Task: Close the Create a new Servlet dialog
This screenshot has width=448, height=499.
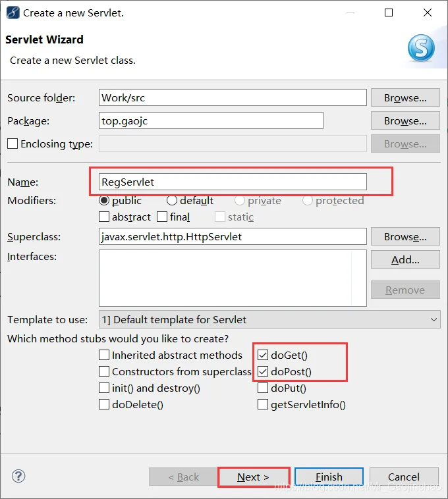Action: click(428, 13)
